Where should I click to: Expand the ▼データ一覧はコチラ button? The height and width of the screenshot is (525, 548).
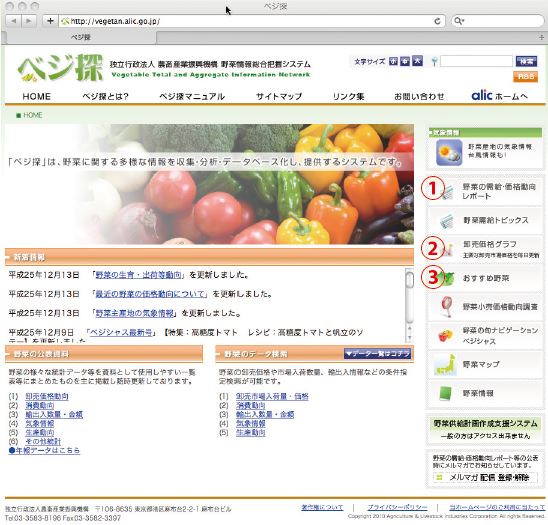click(377, 354)
